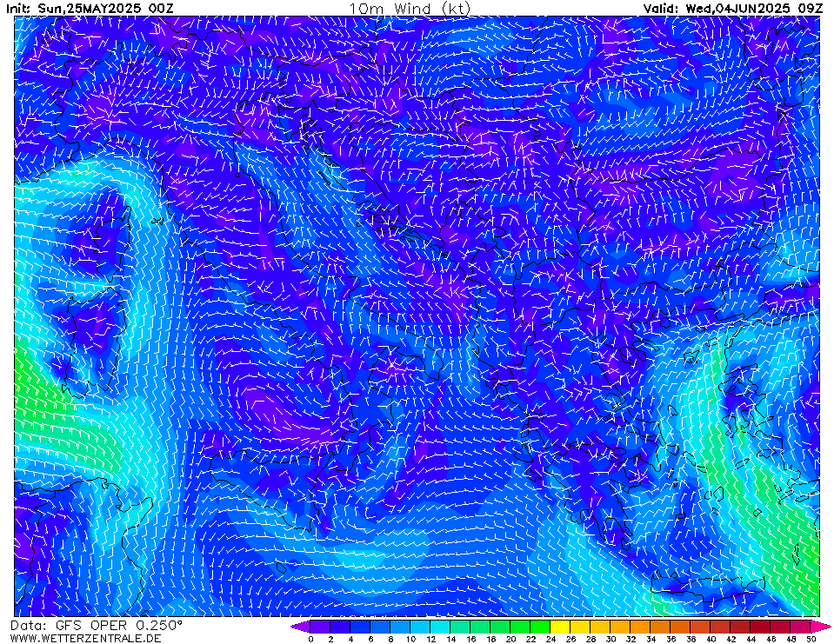Click the '50' label under the color scale
The width and height of the screenshot is (834, 644).
tap(811, 639)
